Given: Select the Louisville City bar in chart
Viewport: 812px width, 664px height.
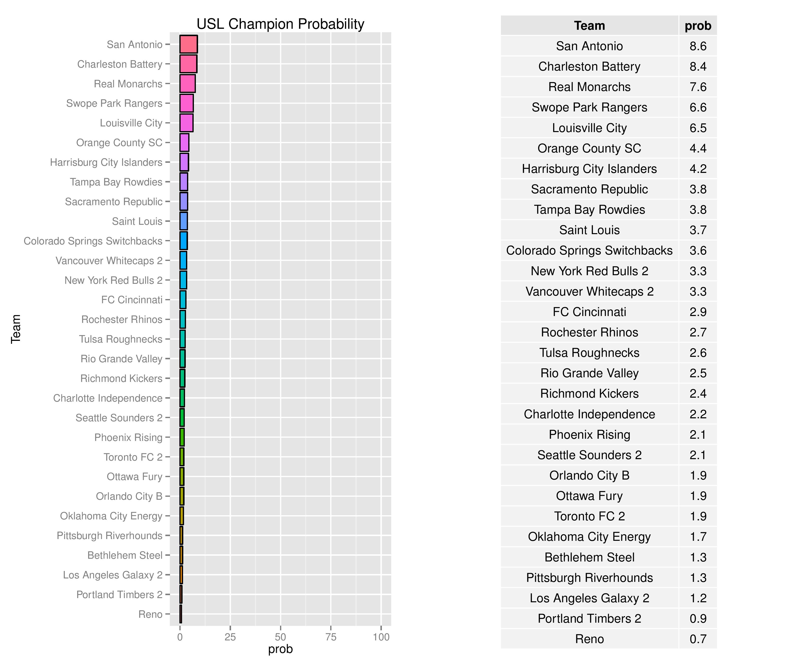Looking at the screenshot, I should [x=186, y=123].
